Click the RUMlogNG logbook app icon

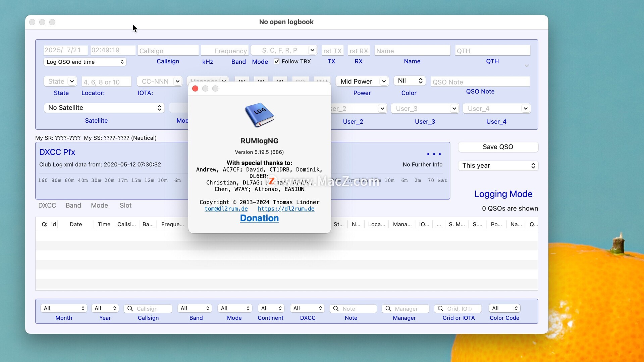coord(259,115)
